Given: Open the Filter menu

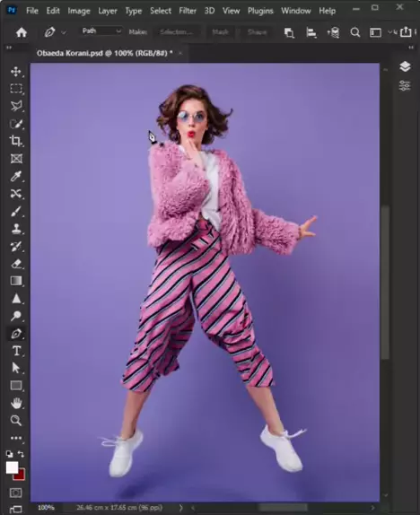Looking at the screenshot, I should 188,11.
